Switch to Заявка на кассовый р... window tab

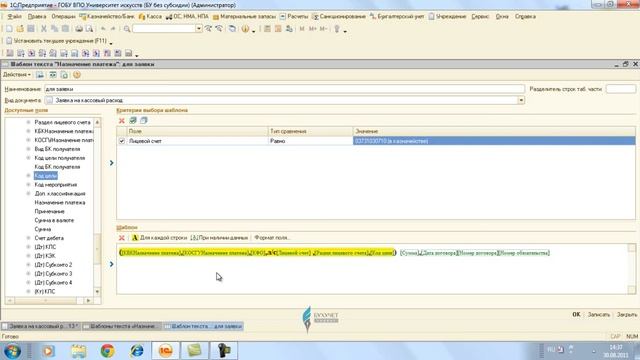coord(40,326)
